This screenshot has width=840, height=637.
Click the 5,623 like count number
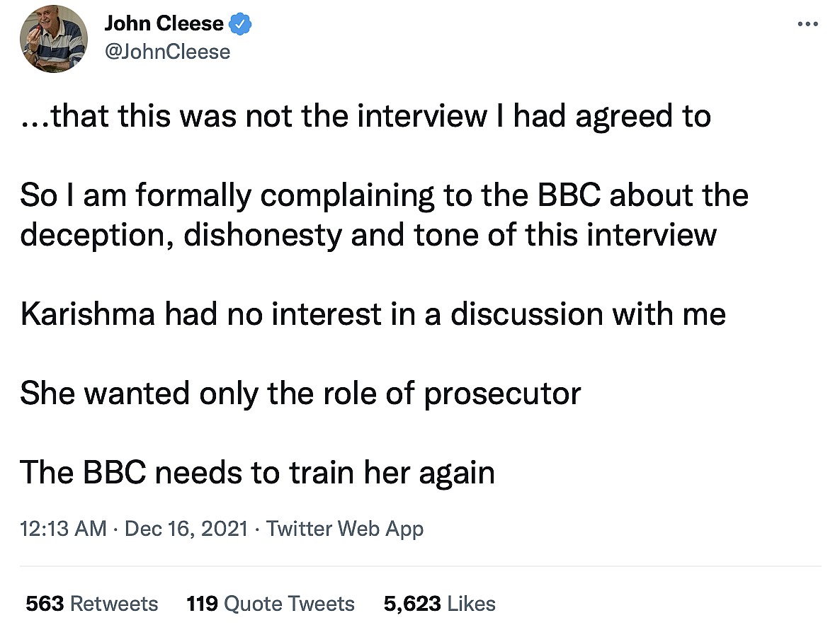[x=413, y=604]
